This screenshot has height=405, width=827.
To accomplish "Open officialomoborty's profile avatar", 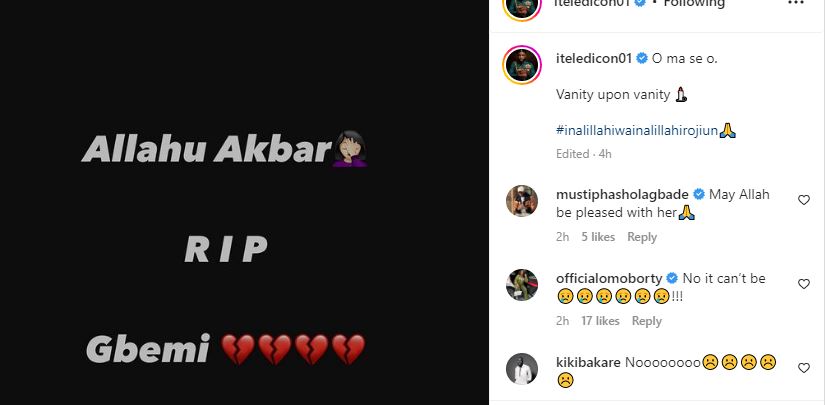I will [522, 285].
